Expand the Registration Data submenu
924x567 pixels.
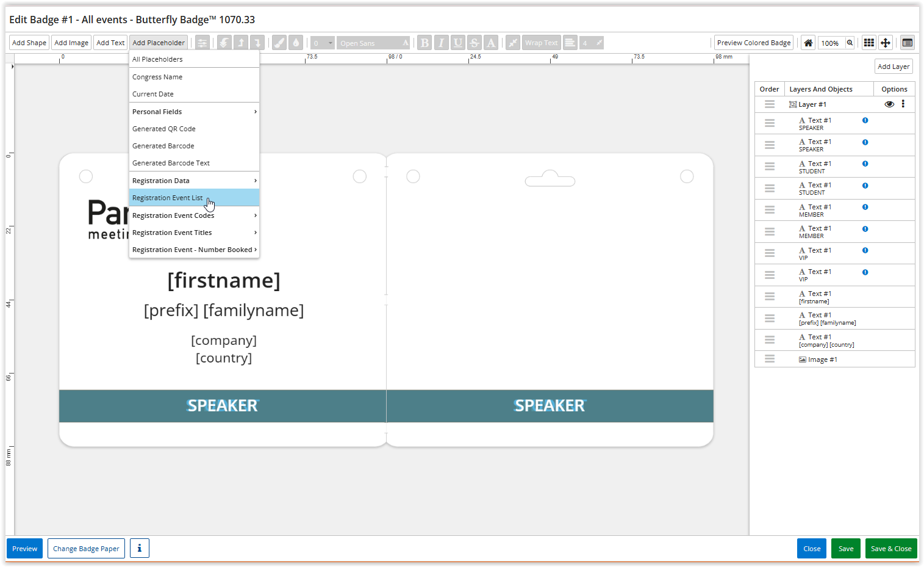click(x=194, y=181)
